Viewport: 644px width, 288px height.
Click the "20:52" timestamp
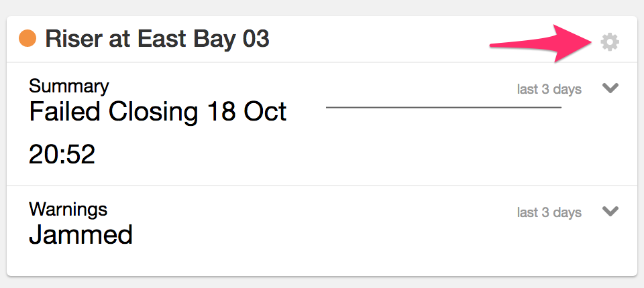pyautogui.click(x=62, y=155)
